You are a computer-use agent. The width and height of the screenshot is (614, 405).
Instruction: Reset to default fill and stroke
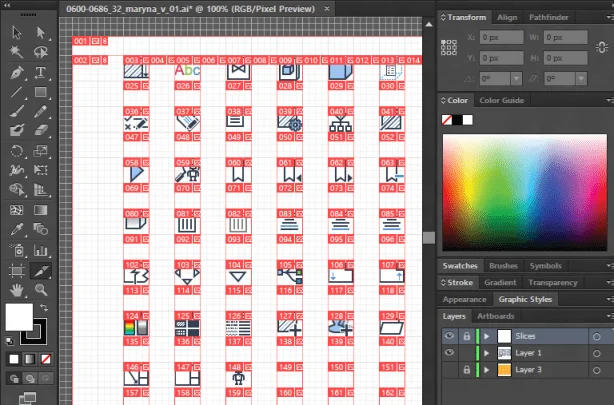[9, 341]
